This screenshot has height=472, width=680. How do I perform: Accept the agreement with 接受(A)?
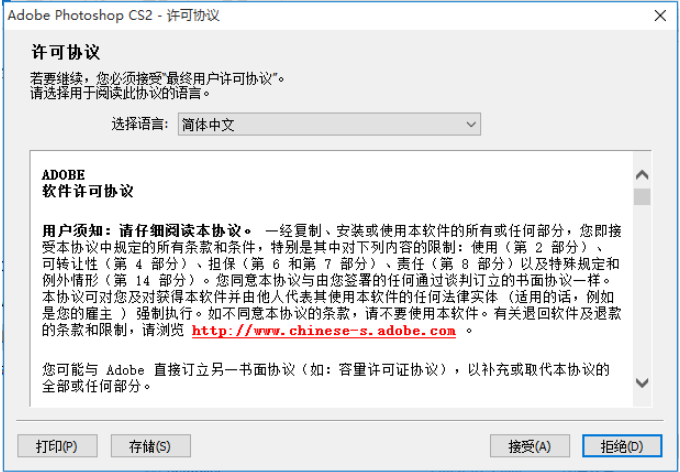530,446
